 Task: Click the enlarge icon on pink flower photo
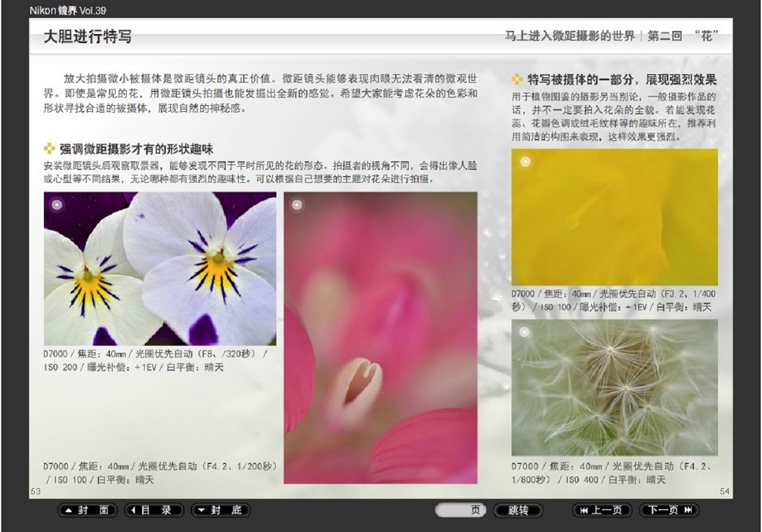pos(297,205)
